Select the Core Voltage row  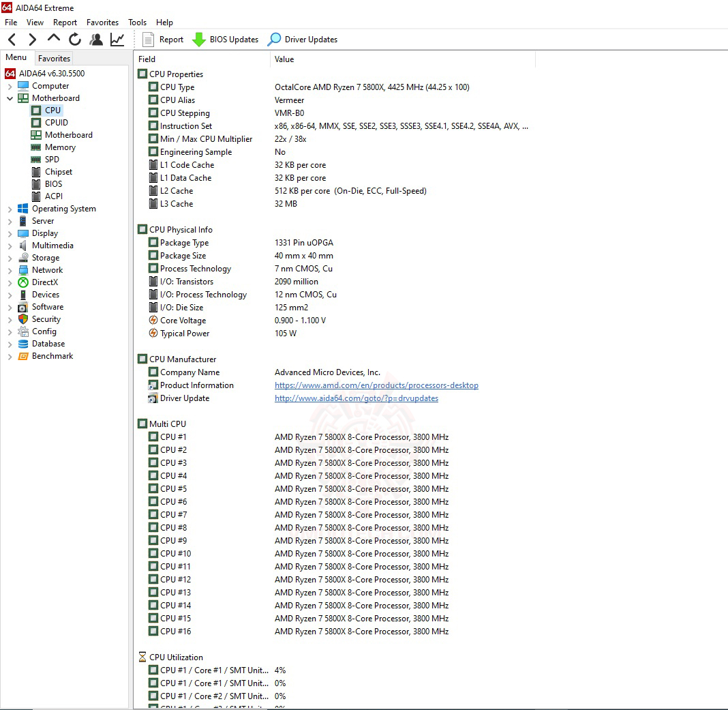pyautogui.click(x=335, y=320)
